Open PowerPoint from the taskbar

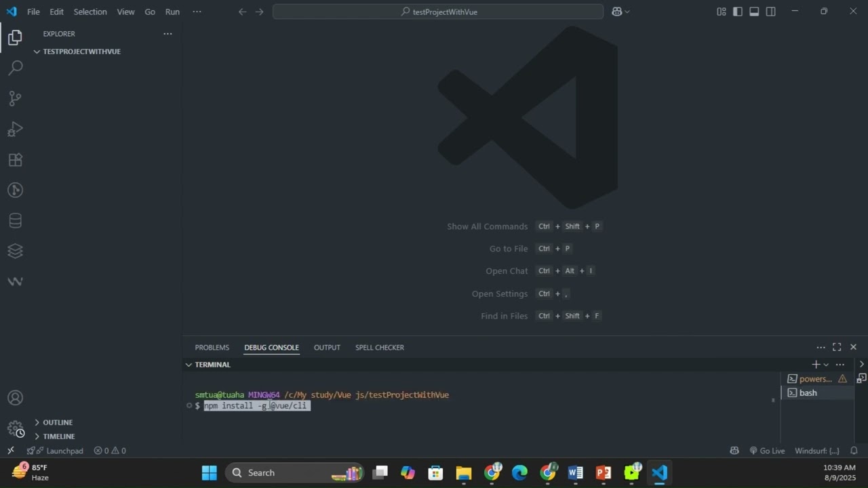[603, 473]
